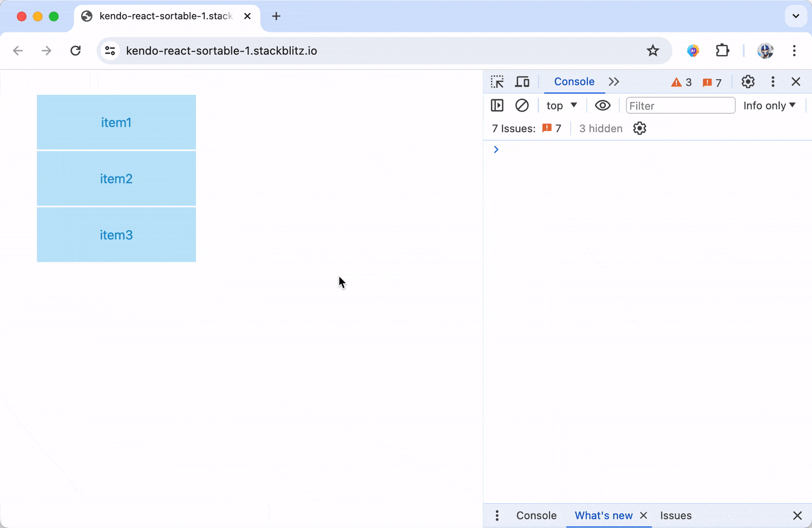Click the URL in the address bar

click(x=221, y=51)
